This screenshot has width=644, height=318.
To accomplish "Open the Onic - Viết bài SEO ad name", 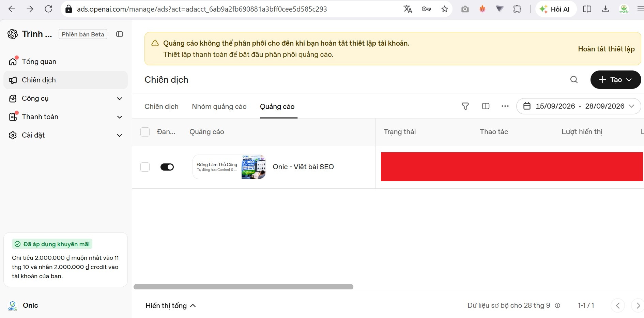I will (x=303, y=167).
